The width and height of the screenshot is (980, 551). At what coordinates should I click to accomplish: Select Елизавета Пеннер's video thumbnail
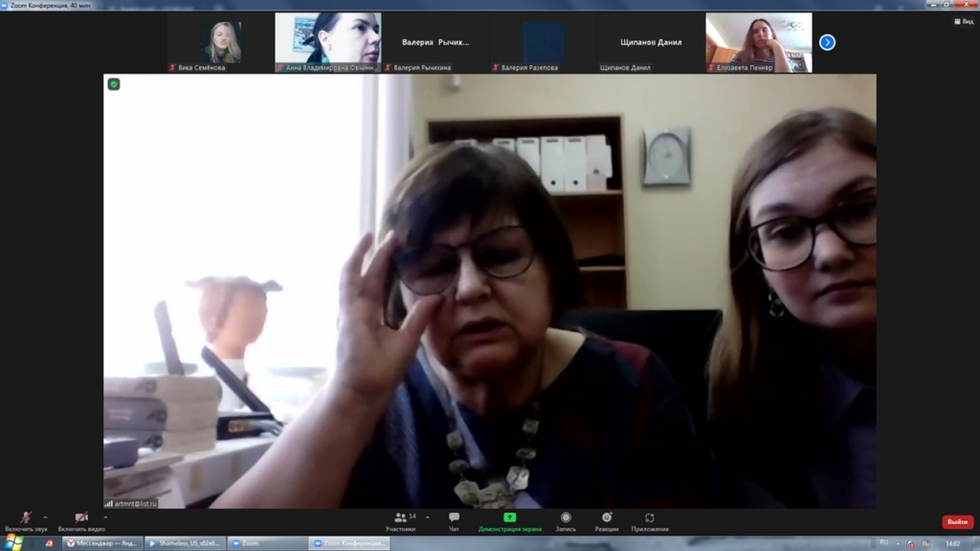pyautogui.click(x=758, y=42)
